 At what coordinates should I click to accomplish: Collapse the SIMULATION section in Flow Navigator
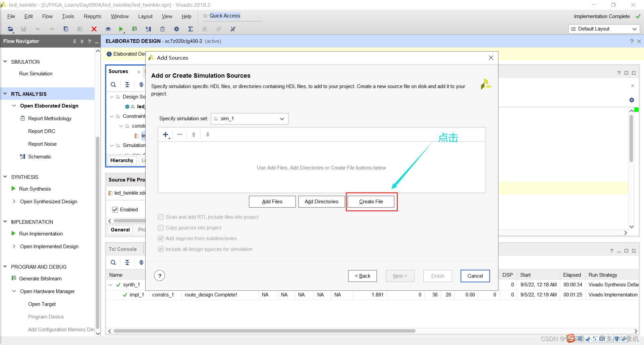5,62
